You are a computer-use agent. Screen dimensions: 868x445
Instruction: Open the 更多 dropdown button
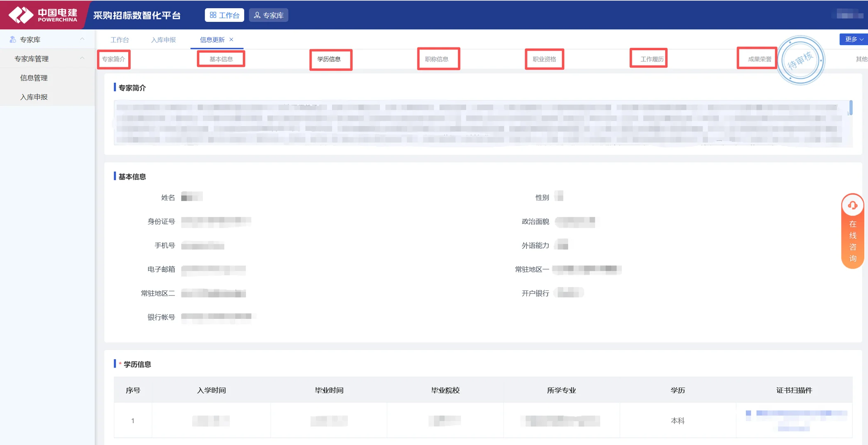tap(854, 39)
